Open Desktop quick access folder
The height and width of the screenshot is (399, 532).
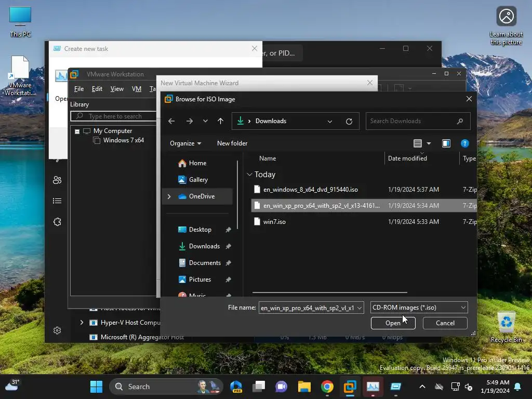pos(200,230)
